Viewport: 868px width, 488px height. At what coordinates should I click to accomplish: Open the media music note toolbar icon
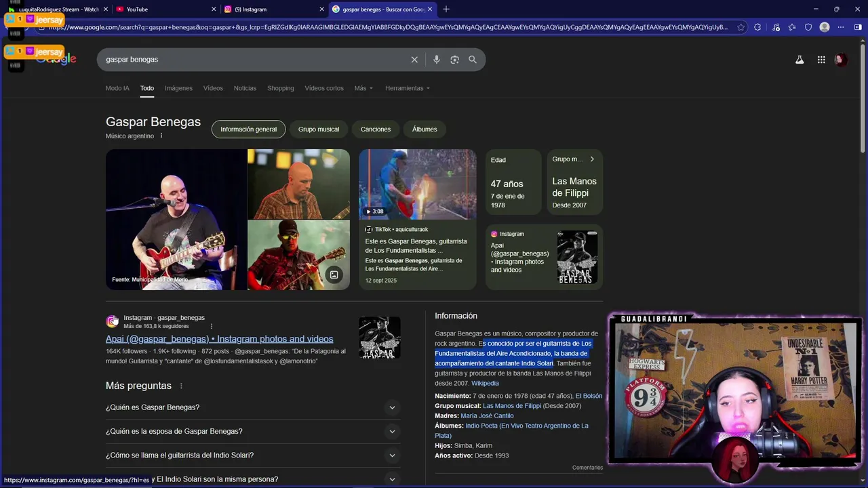click(x=775, y=27)
